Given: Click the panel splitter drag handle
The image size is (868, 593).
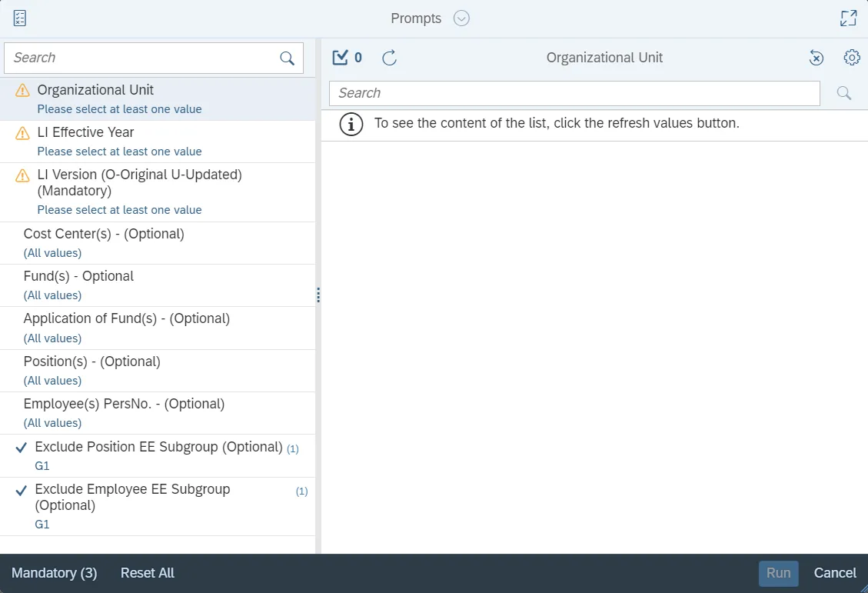Looking at the screenshot, I should 318,295.
